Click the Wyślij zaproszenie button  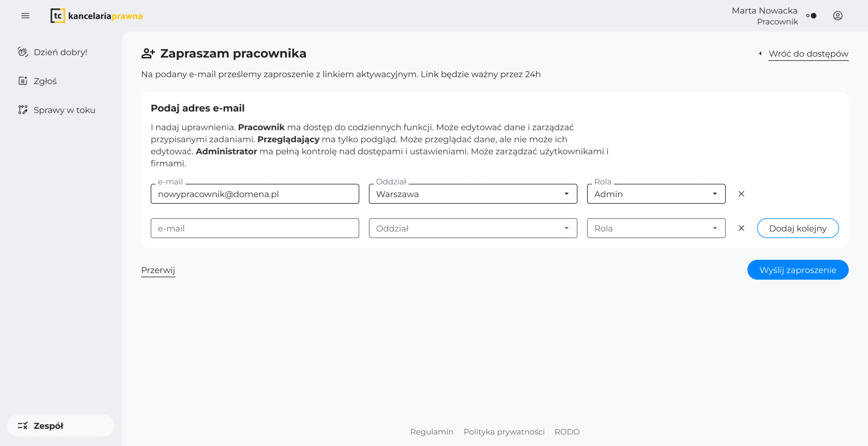(797, 270)
